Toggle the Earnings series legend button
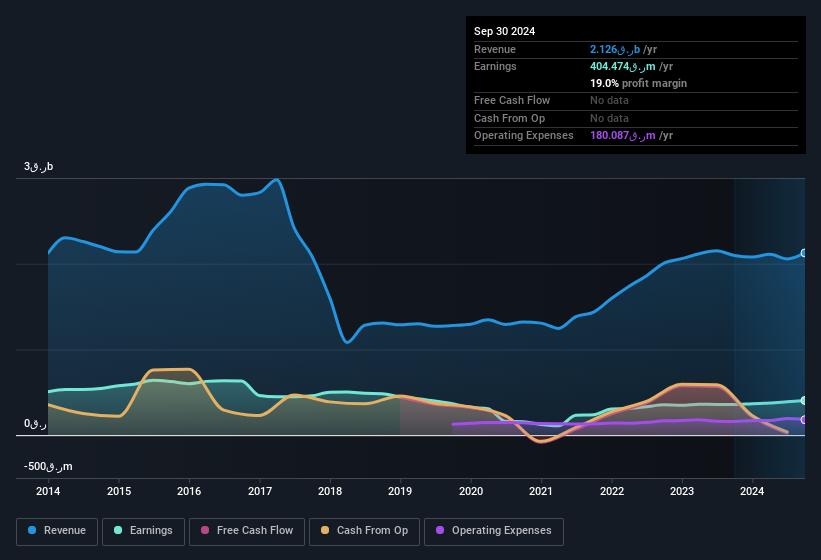The height and width of the screenshot is (560, 821). point(143,531)
